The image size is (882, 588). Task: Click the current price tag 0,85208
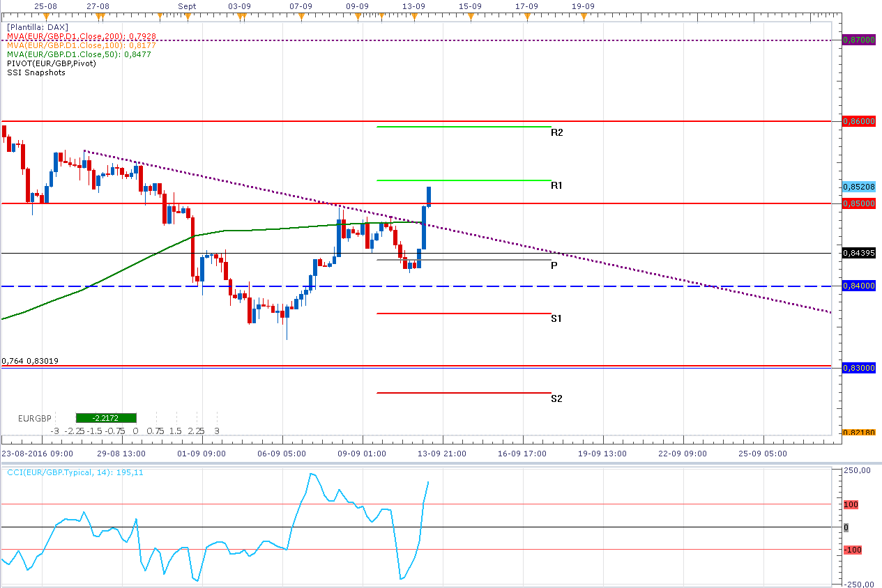pos(859,187)
